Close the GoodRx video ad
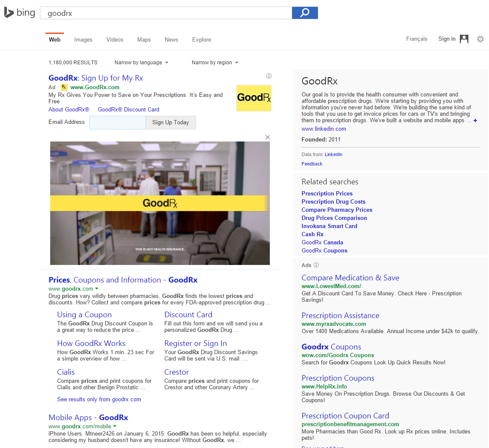 click(268, 137)
